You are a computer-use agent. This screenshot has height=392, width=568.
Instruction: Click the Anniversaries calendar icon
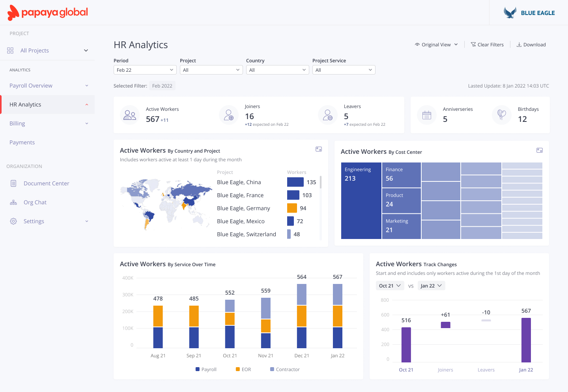[426, 115]
